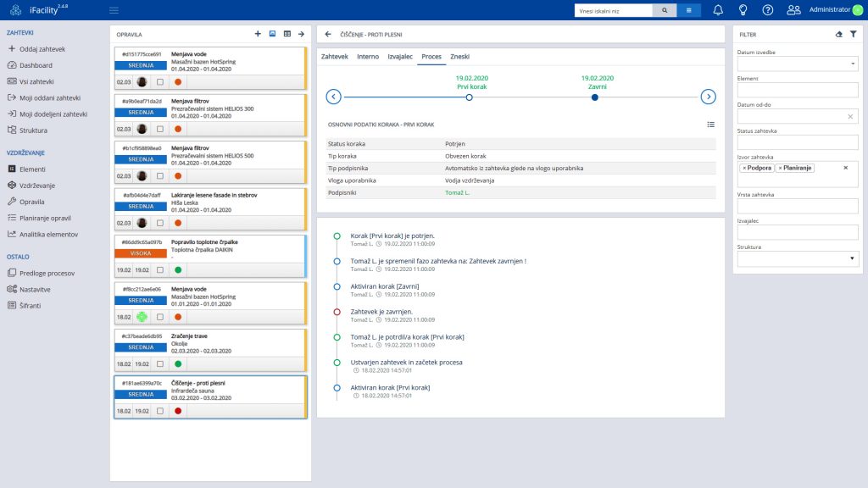Go to next process step arrow
This screenshot has width=868, height=488.
[708, 97]
